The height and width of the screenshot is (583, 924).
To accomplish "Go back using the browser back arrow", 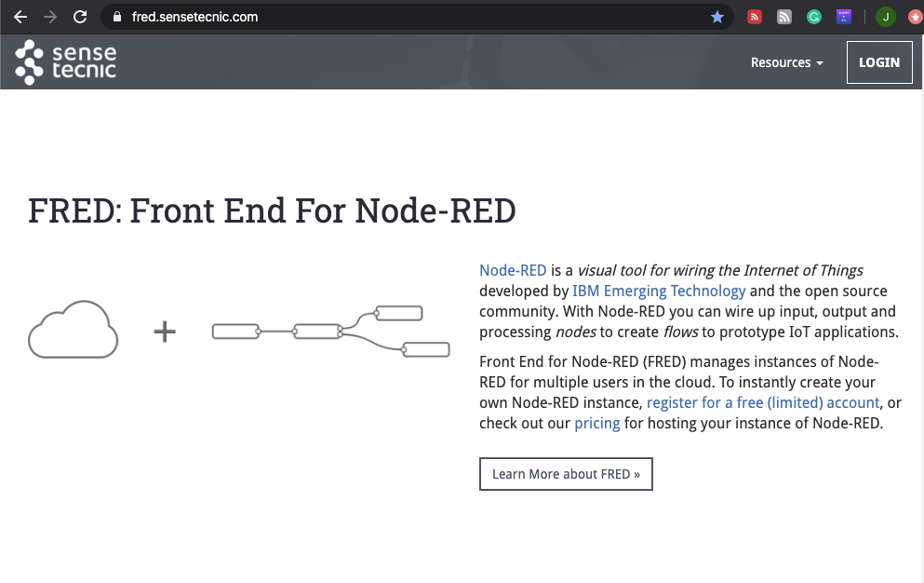I will (x=20, y=17).
